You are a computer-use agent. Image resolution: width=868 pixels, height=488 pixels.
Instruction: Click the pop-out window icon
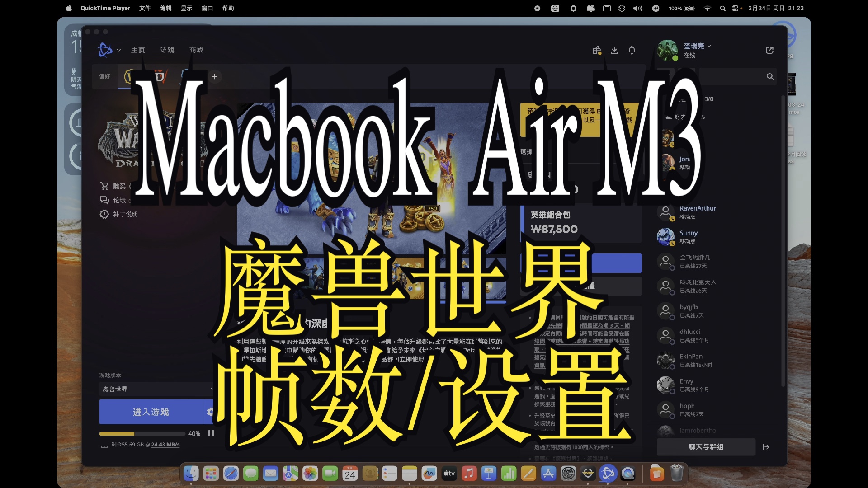pos(769,50)
